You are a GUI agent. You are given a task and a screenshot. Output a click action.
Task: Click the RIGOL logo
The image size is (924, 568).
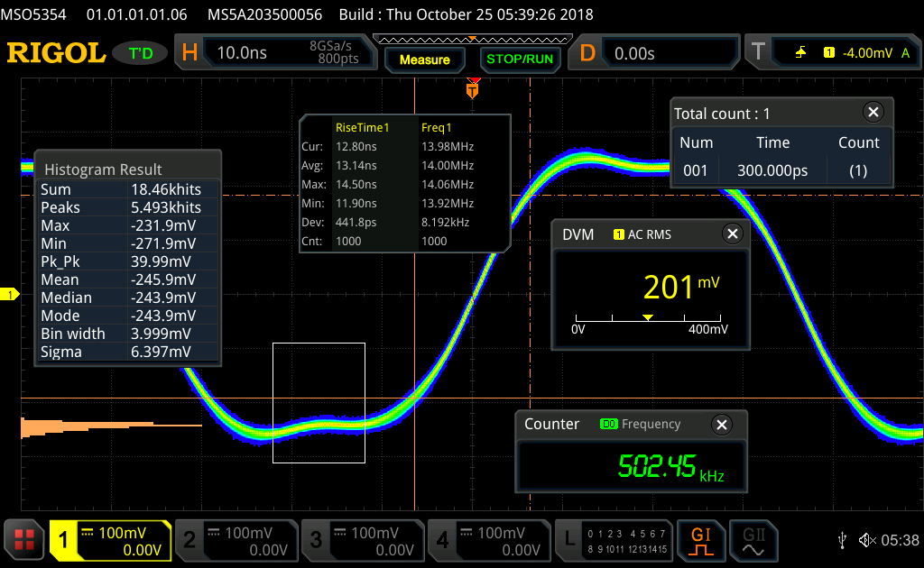[56, 53]
